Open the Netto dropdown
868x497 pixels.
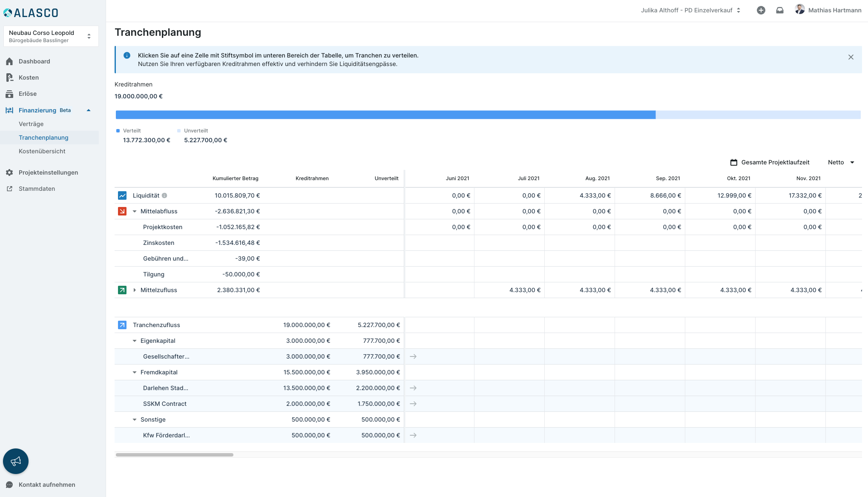(841, 162)
